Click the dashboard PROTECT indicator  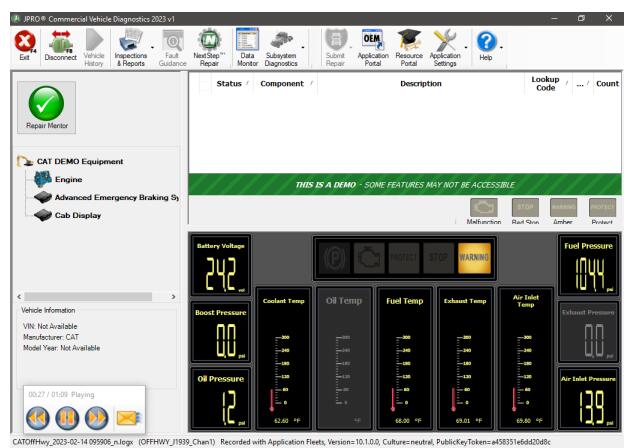point(404,258)
